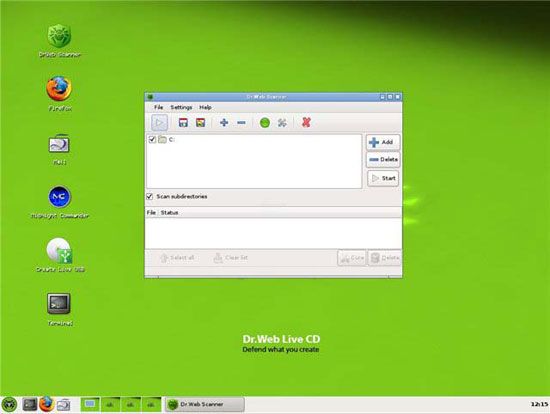This screenshot has width=550, height=414.
Task: Open the mail icon in the taskbar quick-launch
Action: [x=63, y=405]
